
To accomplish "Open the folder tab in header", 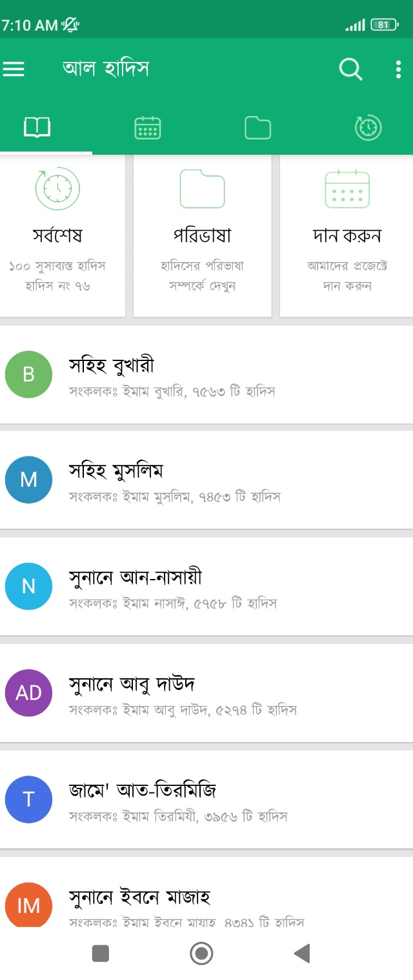I will [x=257, y=128].
